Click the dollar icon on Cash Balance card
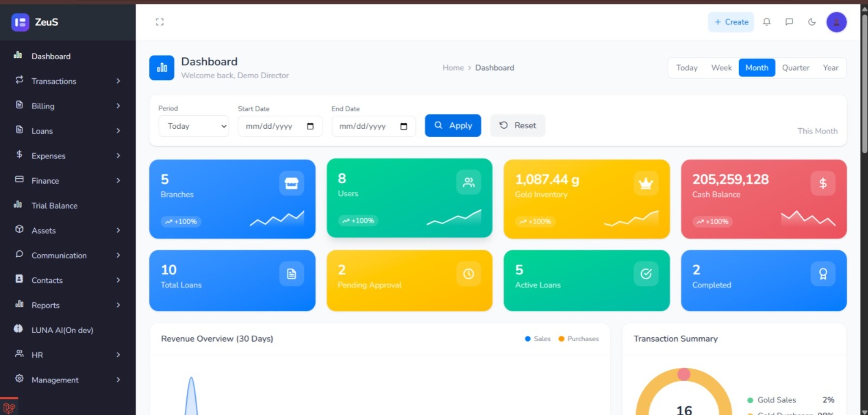 pos(823,184)
